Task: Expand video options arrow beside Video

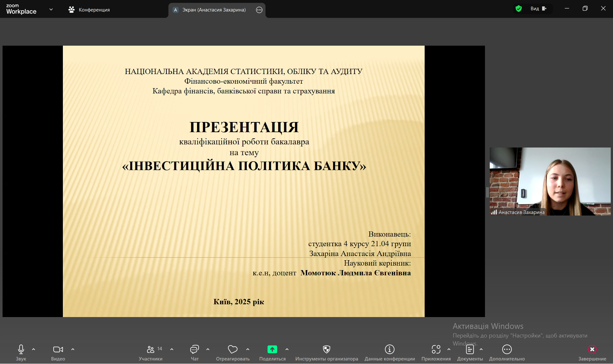Action: [x=73, y=349]
